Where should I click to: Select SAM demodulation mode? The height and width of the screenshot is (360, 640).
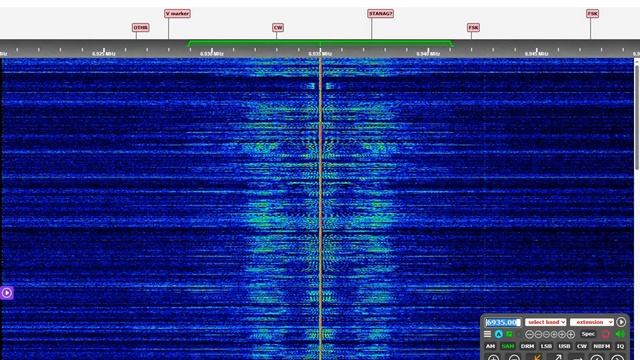(508, 346)
